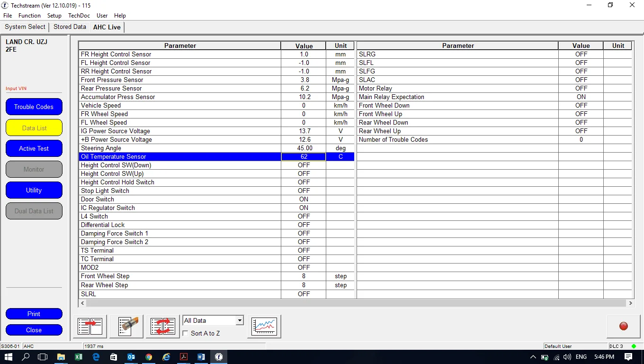644x364 pixels.
Task: Select the Accumulator Press Sensor row
Action: [x=180, y=97]
